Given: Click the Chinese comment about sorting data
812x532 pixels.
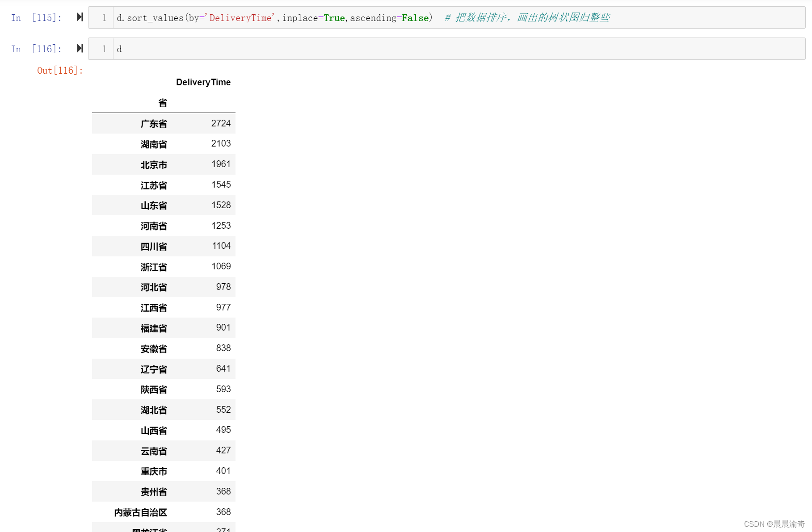Looking at the screenshot, I should [527, 17].
